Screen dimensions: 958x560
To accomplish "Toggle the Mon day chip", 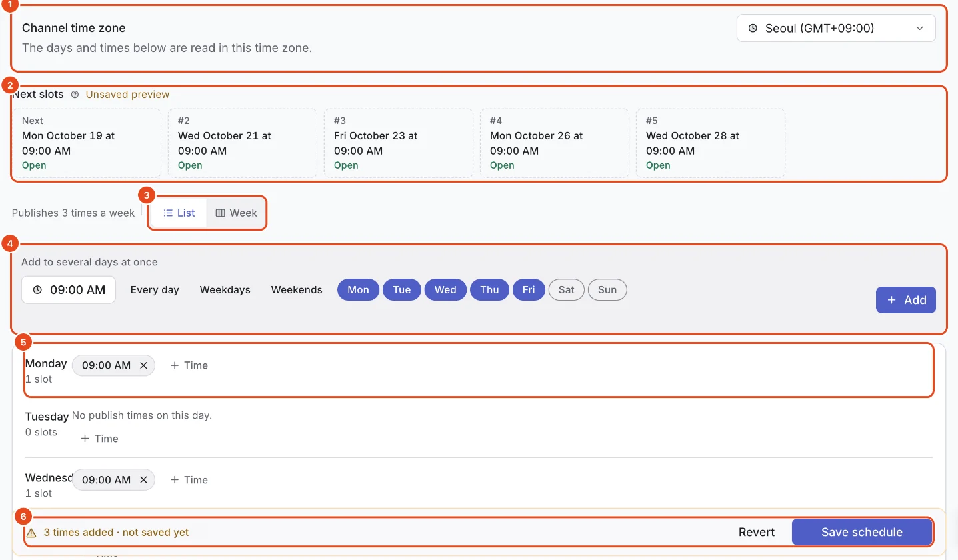I will tap(358, 290).
